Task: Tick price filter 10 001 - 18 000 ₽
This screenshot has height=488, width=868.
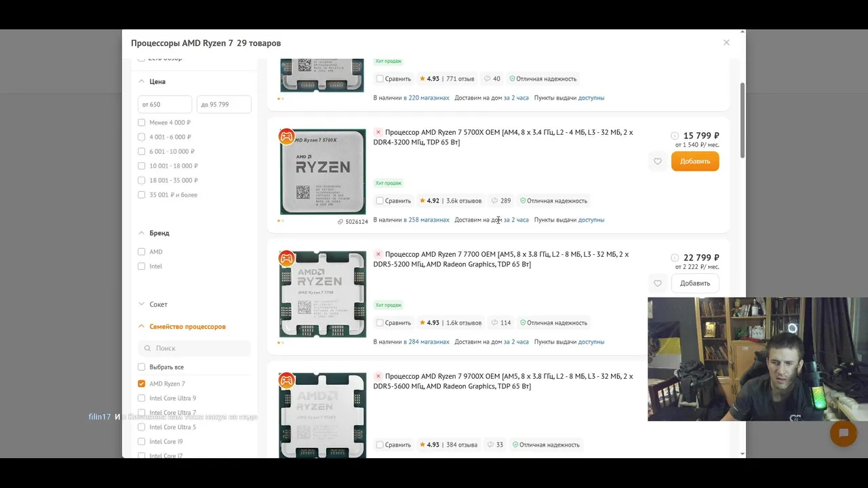Action: [x=141, y=166]
